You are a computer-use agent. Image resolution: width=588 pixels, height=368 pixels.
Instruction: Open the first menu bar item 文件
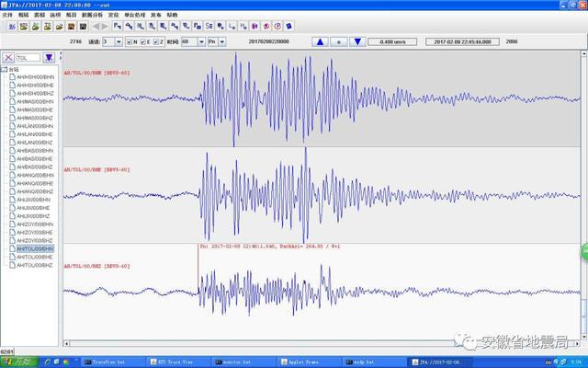click(7, 15)
